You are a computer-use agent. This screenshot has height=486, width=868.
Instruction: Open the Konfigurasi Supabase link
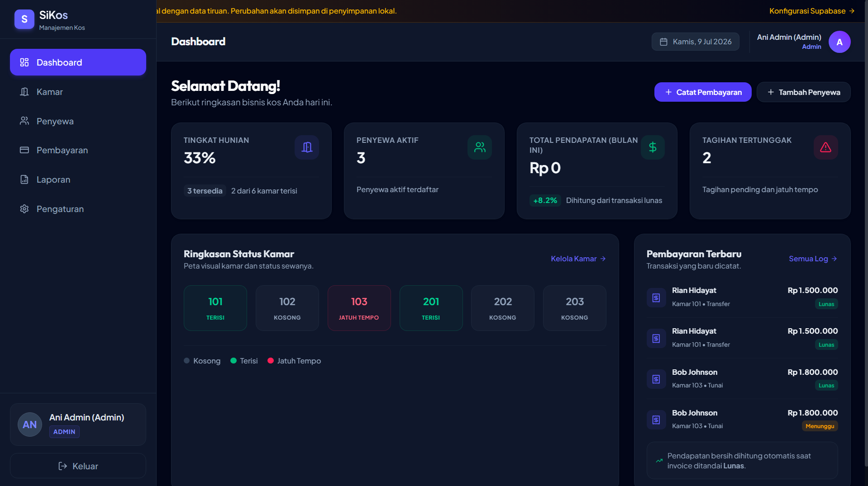pyautogui.click(x=812, y=11)
